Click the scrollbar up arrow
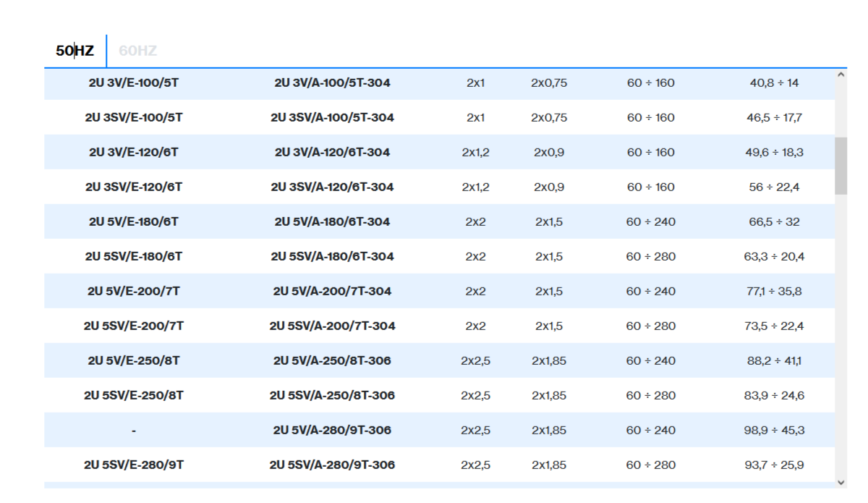The image size is (868, 503). point(841,75)
